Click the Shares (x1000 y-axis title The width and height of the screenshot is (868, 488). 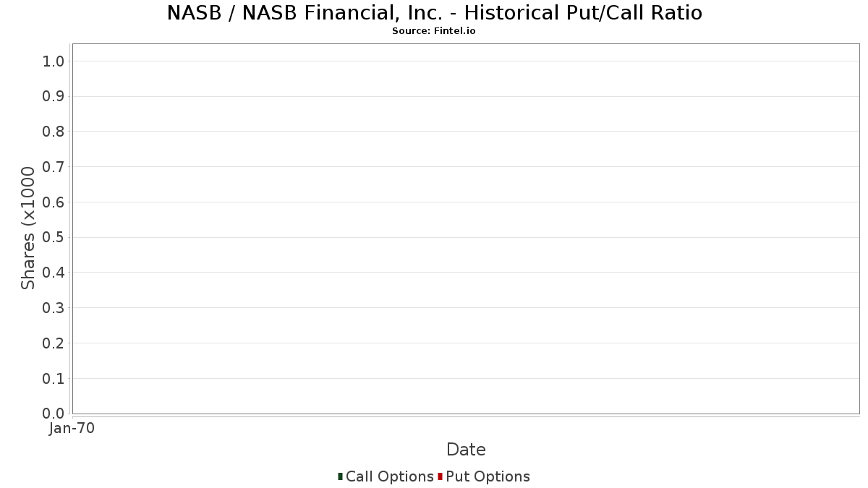pos(28,228)
